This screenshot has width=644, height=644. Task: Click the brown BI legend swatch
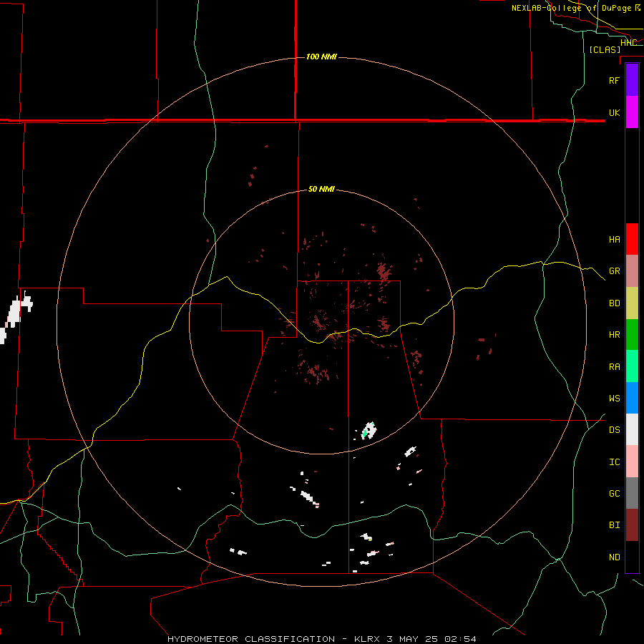coord(632,525)
